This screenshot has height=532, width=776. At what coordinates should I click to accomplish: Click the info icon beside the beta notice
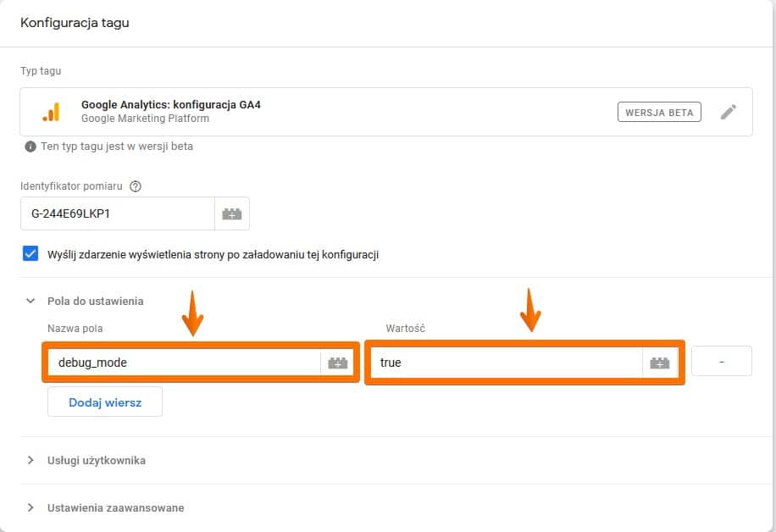point(30,147)
